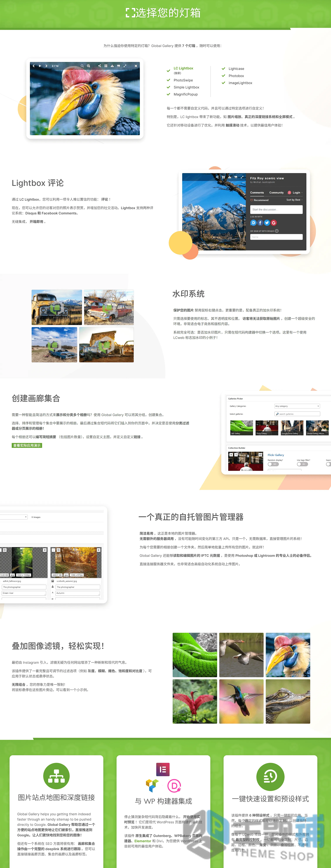The image size is (331, 868).
Task: Open thumbnails grid above Fitz Roy photo
Action: (x=223, y=177)
